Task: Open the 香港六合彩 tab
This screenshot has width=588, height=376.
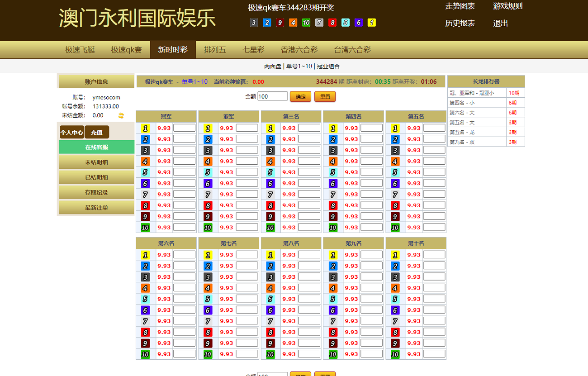Action: pyautogui.click(x=299, y=50)
